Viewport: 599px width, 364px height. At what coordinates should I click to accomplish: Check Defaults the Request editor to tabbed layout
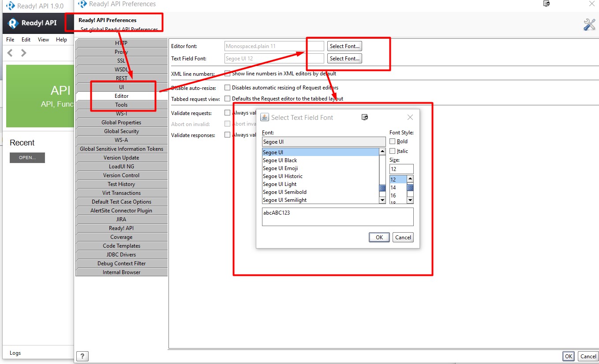[228, 99]
